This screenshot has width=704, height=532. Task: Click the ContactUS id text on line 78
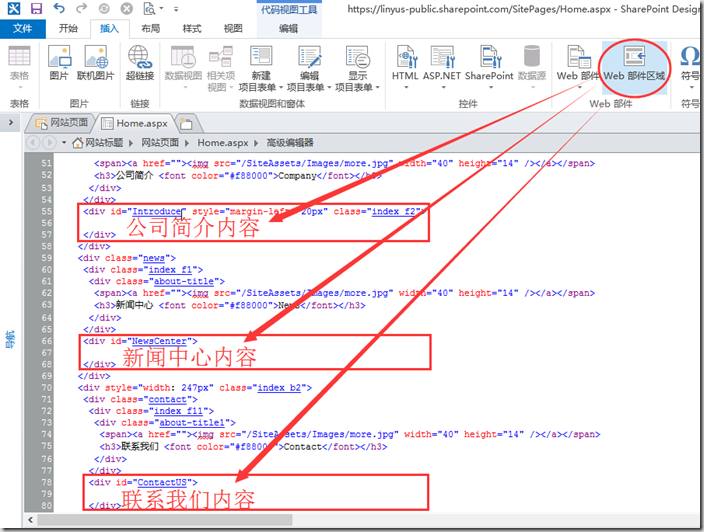(162, 482)
